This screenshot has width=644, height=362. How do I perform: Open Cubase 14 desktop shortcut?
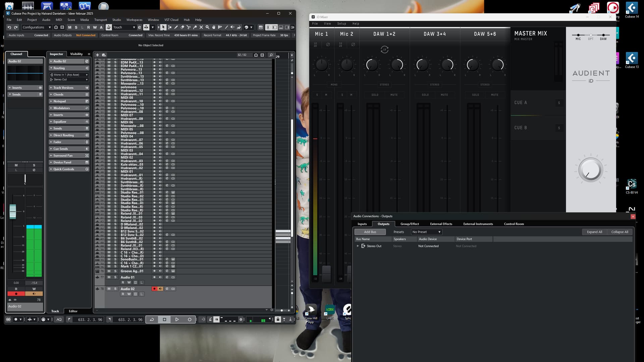pos(632,10)
